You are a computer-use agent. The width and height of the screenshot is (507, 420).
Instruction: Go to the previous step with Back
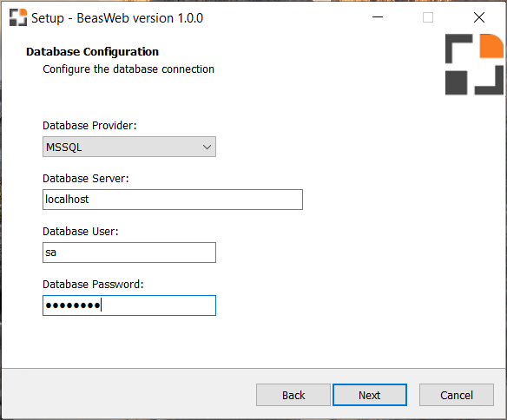point(293,395)
